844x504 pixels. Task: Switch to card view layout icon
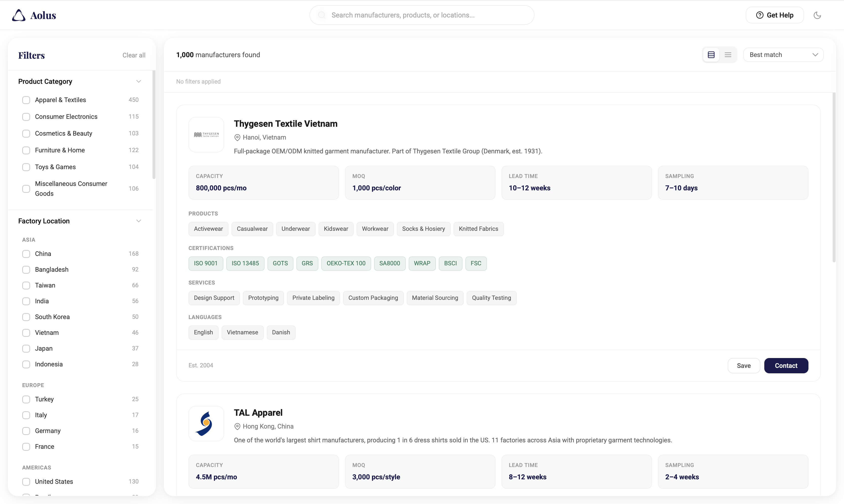(x=711, y=54)
